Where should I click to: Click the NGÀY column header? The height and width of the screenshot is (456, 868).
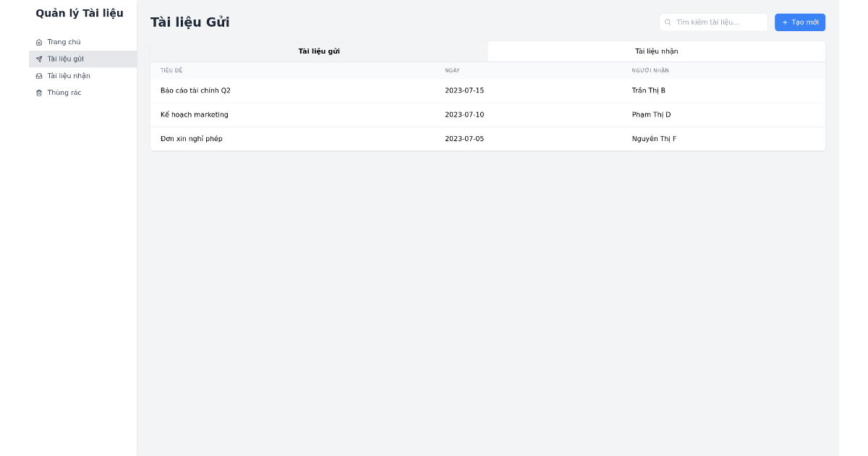tap(452, 70)
